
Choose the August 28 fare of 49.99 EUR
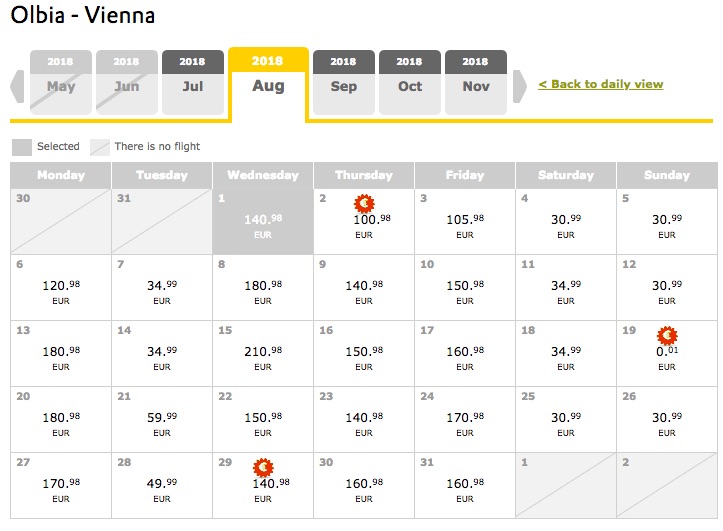pyautogui.click(x=162, y=485)
